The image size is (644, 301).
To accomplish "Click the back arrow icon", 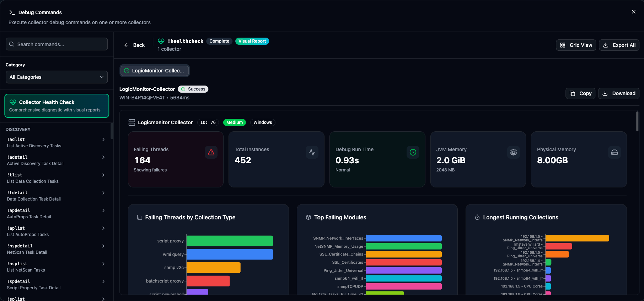I will (126, 45).
